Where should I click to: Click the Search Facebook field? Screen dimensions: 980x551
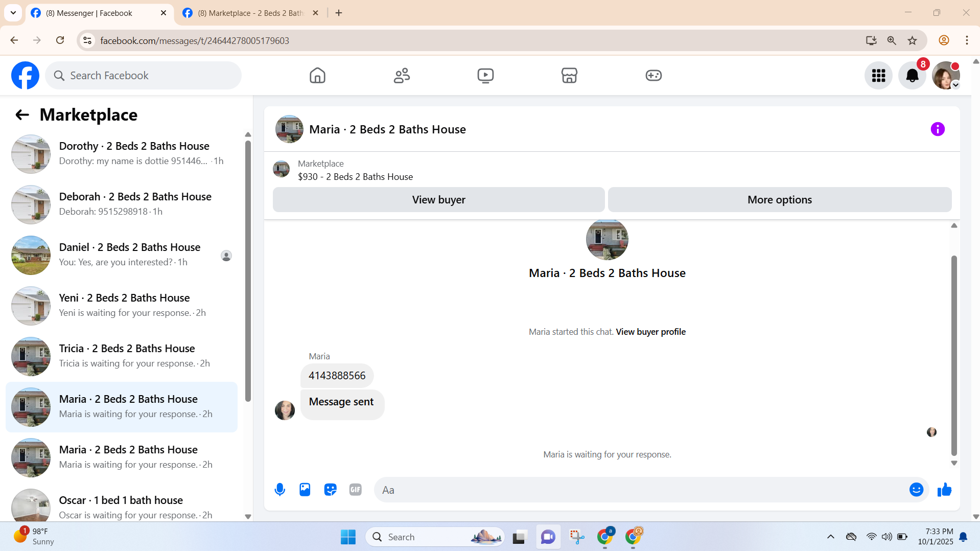tap(144, 76)
